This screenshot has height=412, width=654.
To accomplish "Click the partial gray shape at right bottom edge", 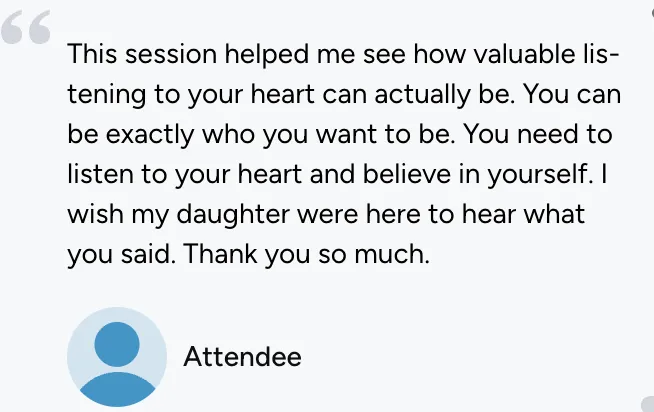I will 648,404.
